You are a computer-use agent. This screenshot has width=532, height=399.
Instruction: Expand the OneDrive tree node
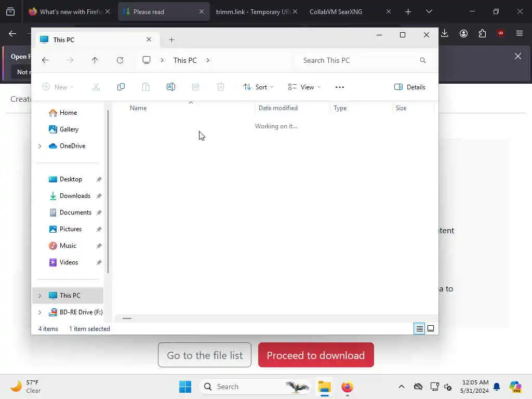(x=39, y=146)
